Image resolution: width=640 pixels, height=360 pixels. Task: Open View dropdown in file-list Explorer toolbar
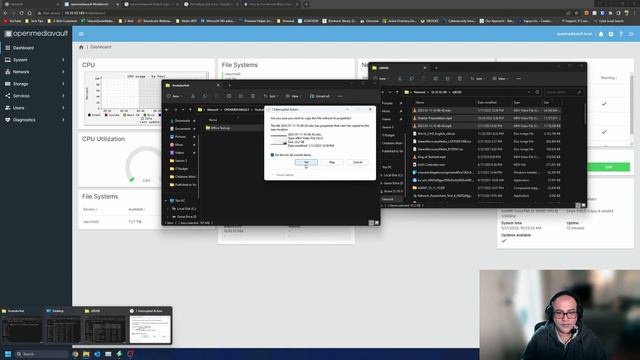pos(499,78)
